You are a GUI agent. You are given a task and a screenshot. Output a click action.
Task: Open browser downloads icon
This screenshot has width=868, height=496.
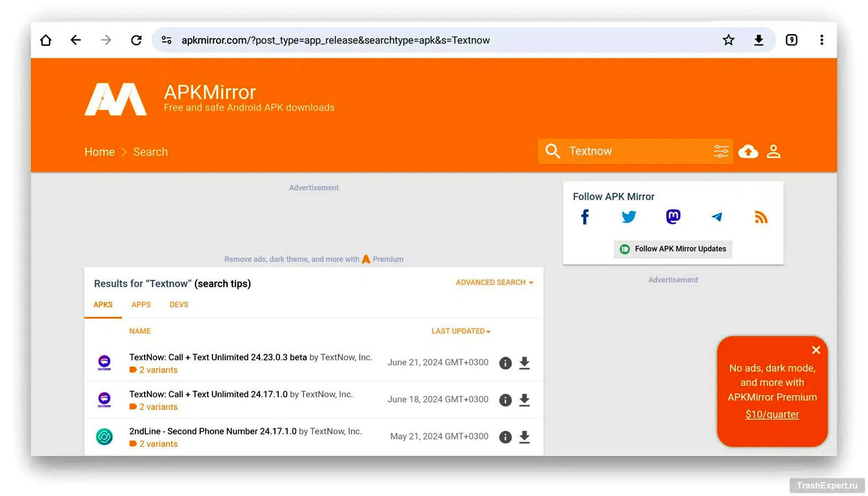tap(759, 40)
